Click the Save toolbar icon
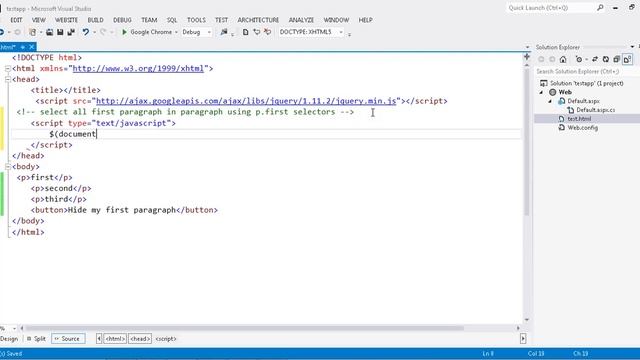This screenshot has width=640, height=360. coord(60,32)
